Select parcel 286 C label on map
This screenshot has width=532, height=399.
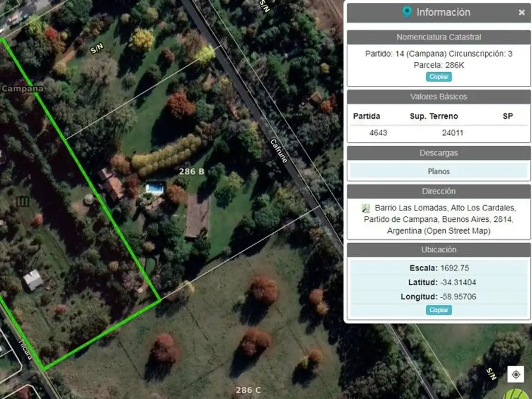248,390
